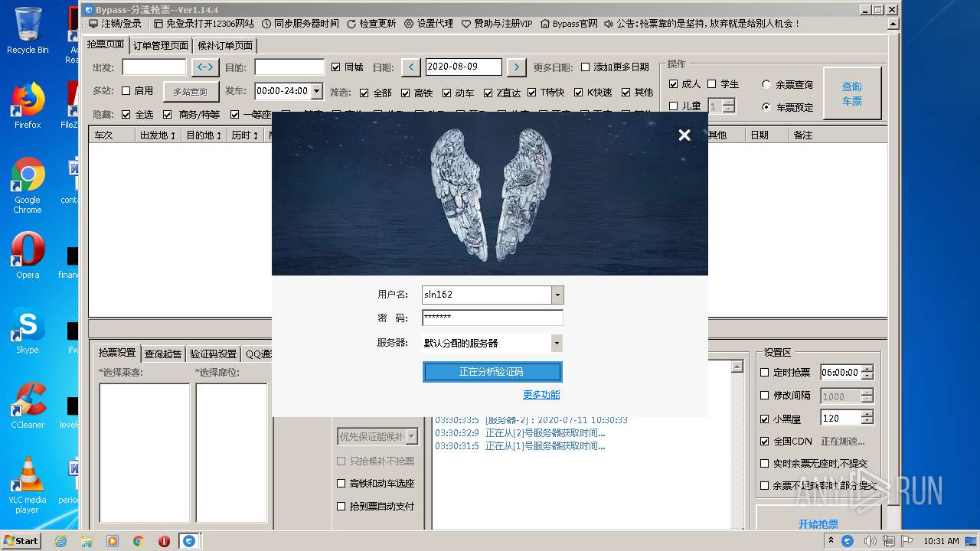Open Recycle Bin desktop icon

(x=28, y=31)
